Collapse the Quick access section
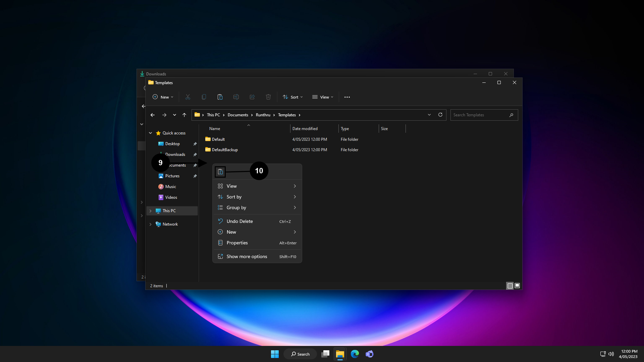This screenshot has width=644, height=362. pos(150,133)
